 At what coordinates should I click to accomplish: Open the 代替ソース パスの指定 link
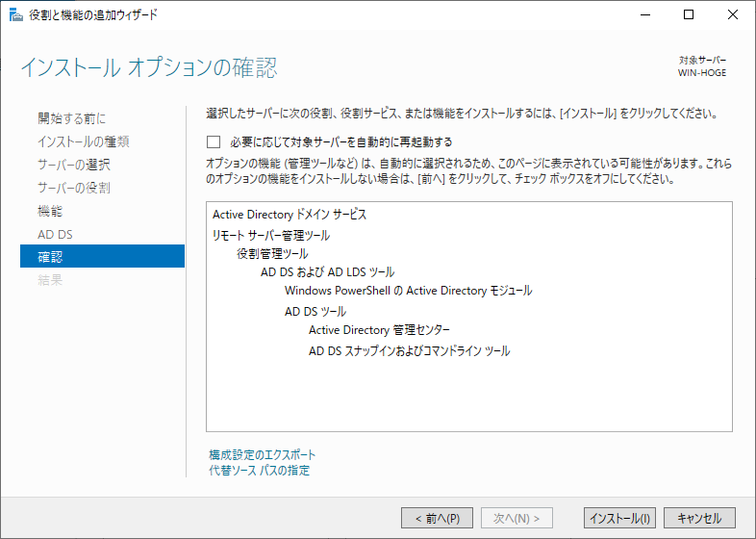tap(260, 471)
